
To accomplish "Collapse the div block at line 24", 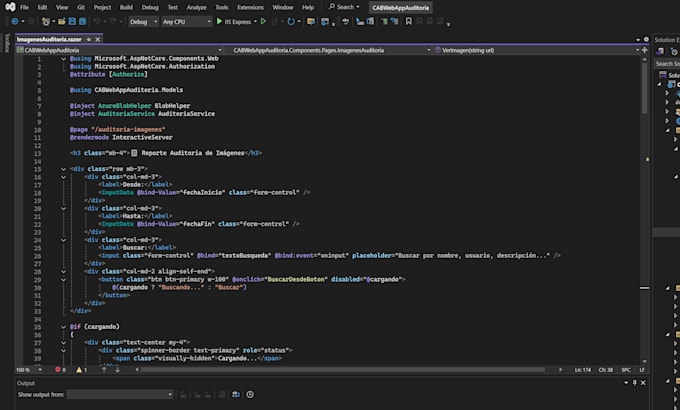I will click(x=63, y=240).
